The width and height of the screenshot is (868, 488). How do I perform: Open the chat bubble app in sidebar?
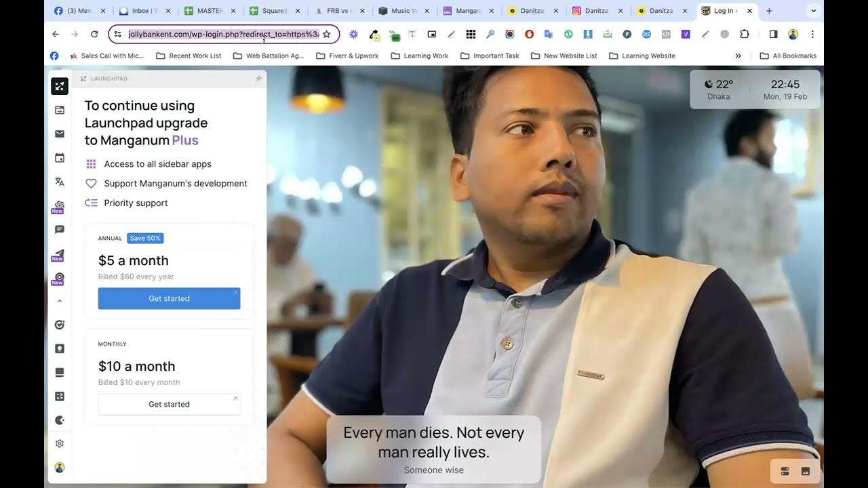[60, 230]
